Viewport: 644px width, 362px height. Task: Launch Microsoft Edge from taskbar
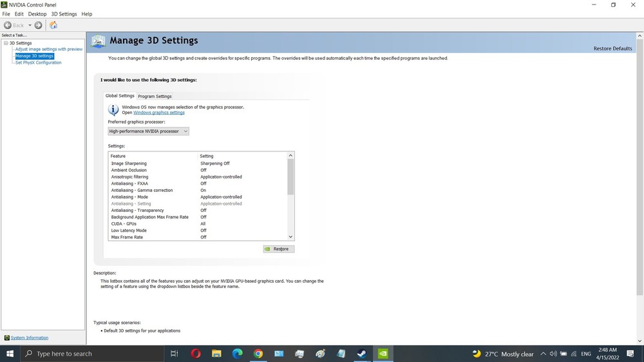(238, 354)
